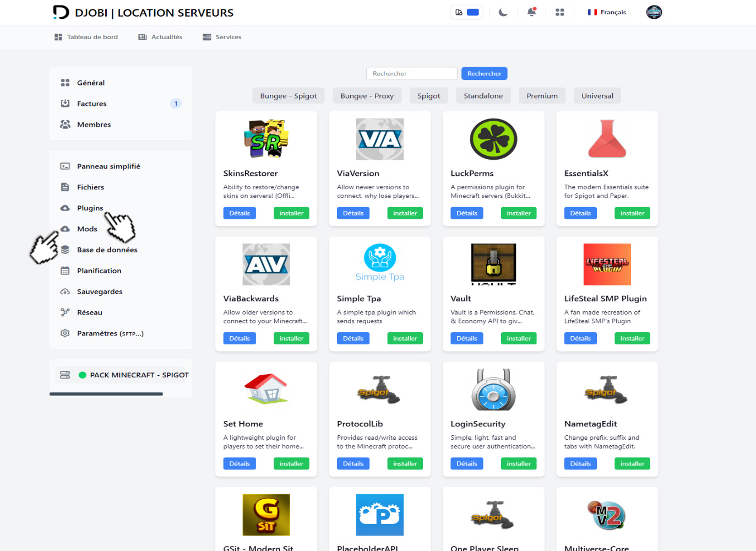Open Détails for Set Home
Screen dimensions: 756x551
(x=240, y=463)
